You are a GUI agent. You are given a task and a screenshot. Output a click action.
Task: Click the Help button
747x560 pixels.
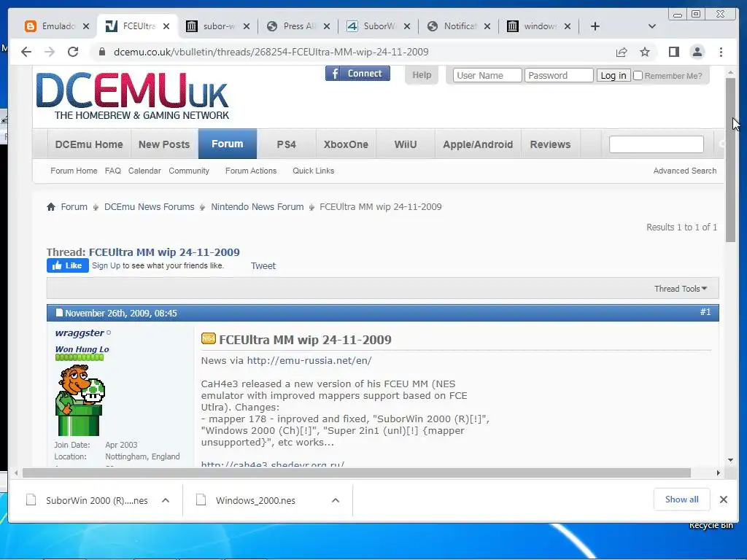(x=422, y=75)
